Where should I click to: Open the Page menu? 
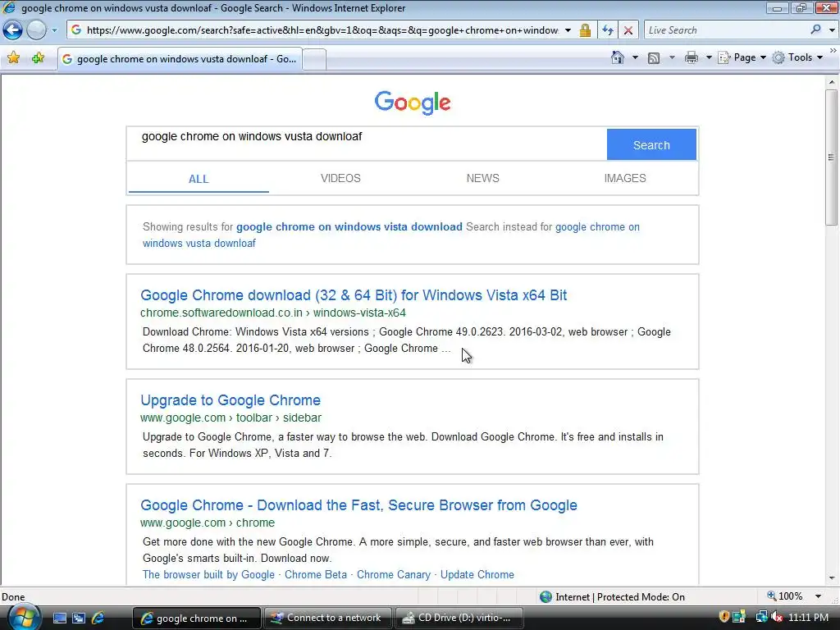coord(742,57)
